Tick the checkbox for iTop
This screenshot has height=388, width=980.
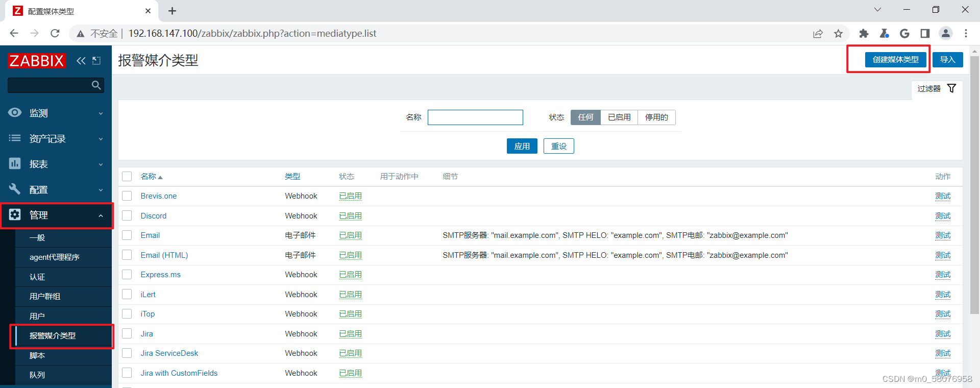[127, 314]
